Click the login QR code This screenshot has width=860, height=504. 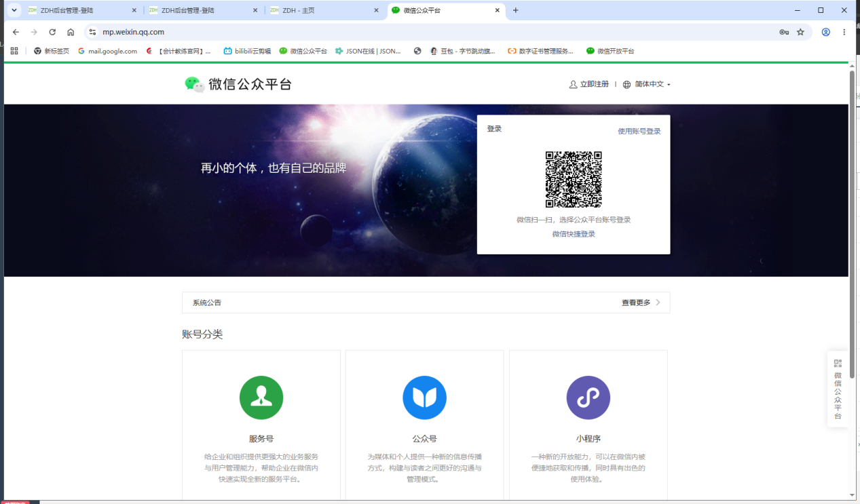[574, 179]
